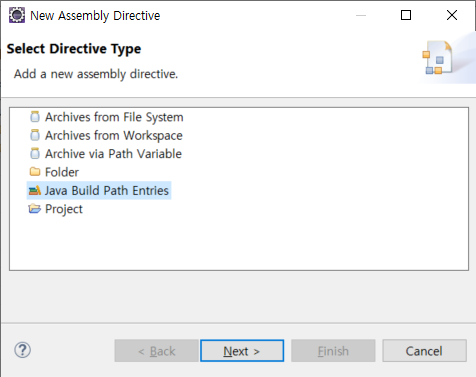
Task: Select Archives from File System directive
Action: 114,117
